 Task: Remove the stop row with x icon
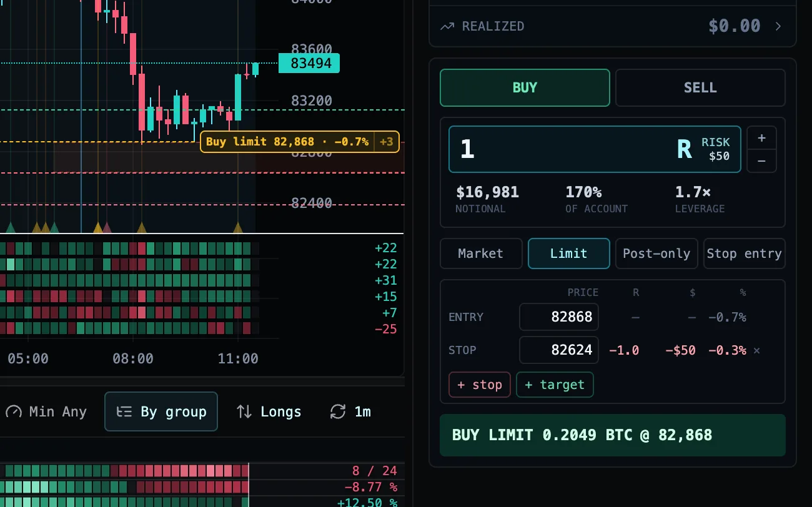[x=757, y=351]
